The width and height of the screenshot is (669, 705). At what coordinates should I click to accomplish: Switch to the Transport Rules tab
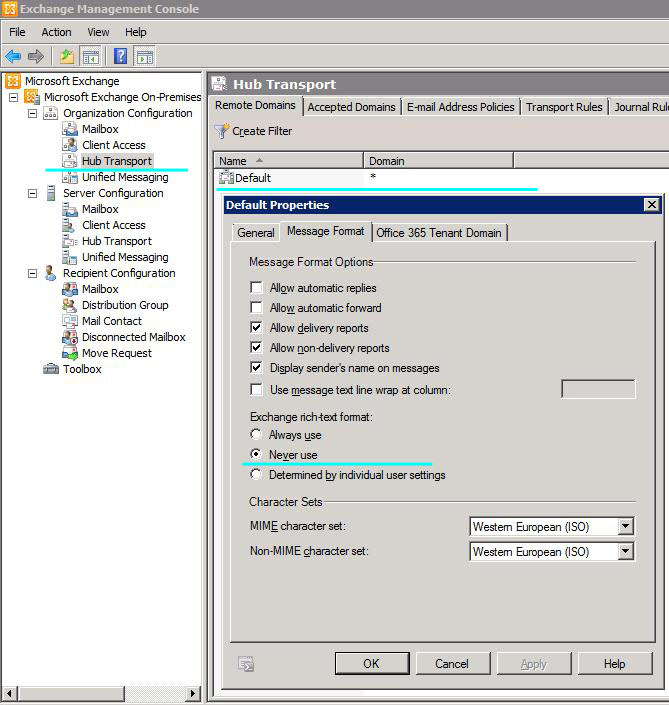[564, 107]
